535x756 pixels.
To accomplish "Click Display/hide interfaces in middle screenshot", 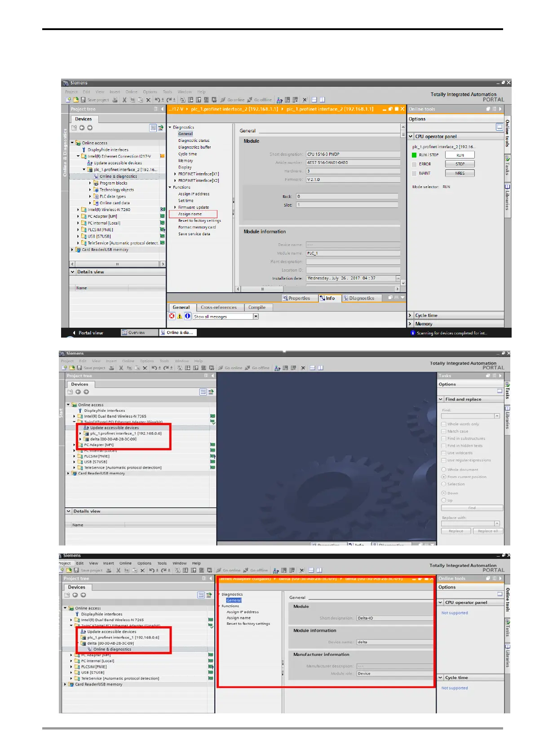I will (x=104, y=410).
